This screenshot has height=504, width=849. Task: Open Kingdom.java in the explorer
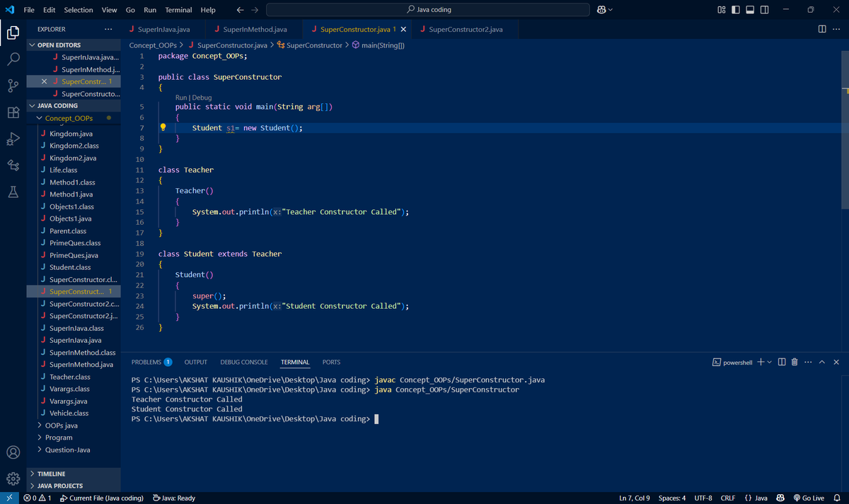point(74,134)
